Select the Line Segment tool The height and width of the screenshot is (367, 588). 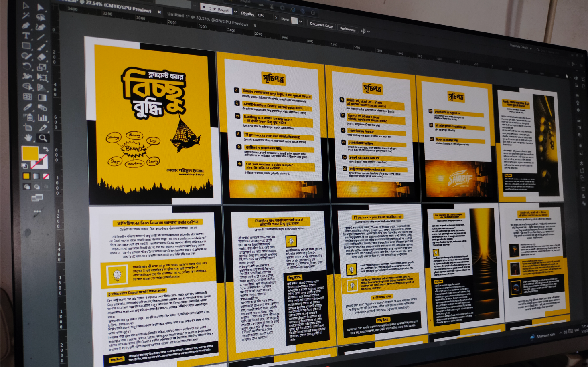(41, 37)
